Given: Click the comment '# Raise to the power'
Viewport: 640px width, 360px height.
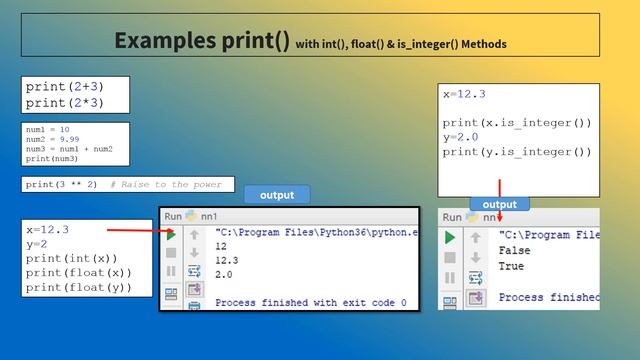Looking at the screenshot, I should (x=166, y=184).
